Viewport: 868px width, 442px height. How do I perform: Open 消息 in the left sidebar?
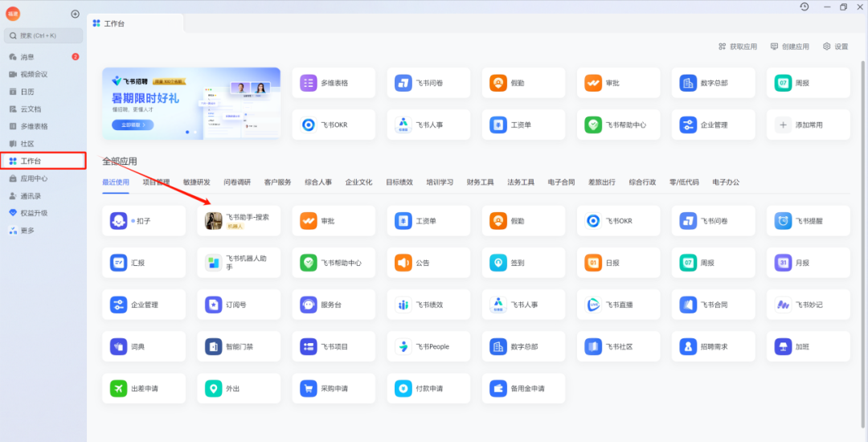click(27, 57)
